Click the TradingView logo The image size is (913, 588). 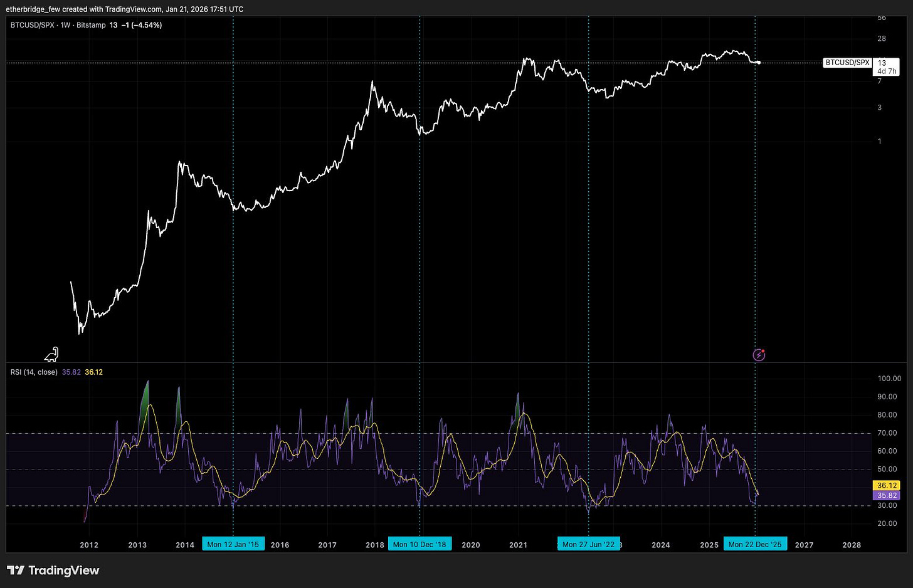pyautogui.click(x=53, y=570)
